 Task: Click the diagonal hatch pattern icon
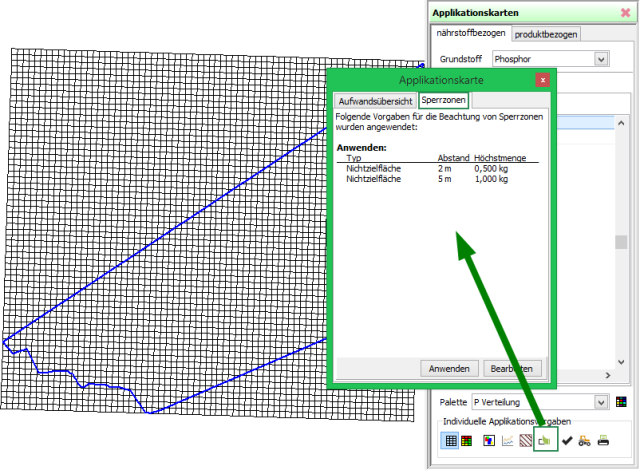click(x=526, y=440)
